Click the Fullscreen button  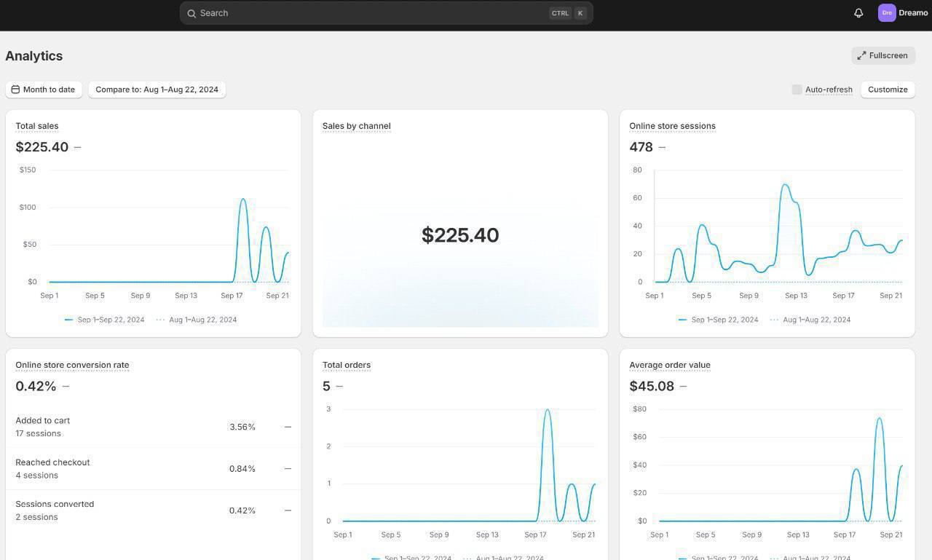pos(882,55)
